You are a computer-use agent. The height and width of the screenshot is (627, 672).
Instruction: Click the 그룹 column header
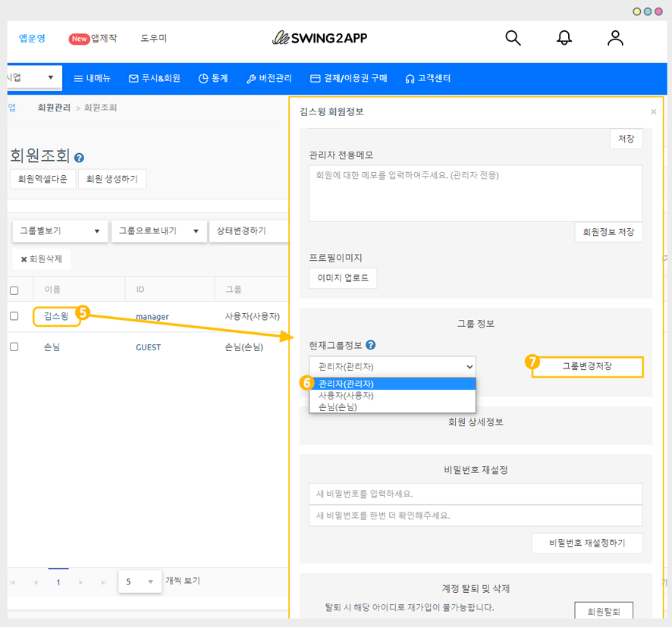coord(234,290)
